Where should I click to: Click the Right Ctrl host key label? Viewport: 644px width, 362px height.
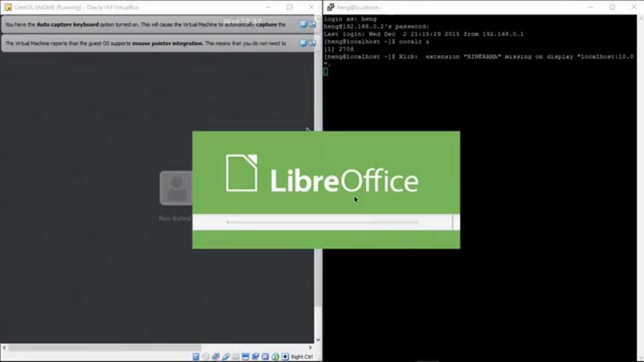[x=302, y=357]
